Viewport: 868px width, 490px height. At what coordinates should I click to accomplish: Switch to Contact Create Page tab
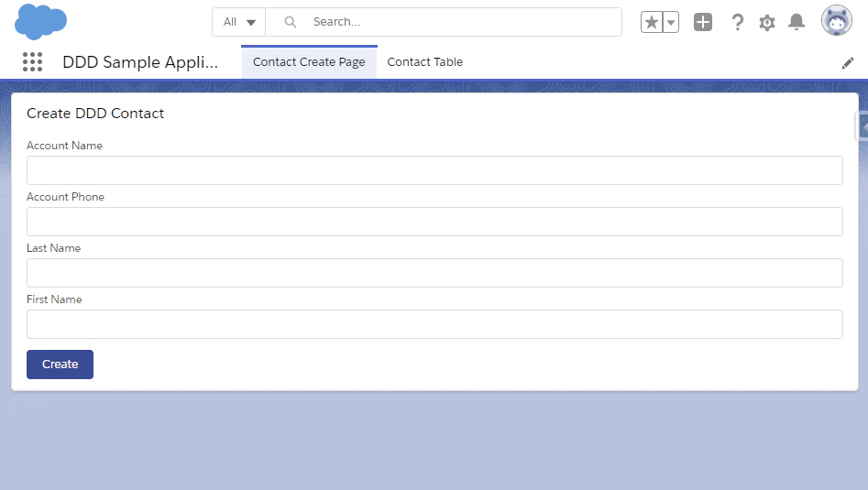309,62
